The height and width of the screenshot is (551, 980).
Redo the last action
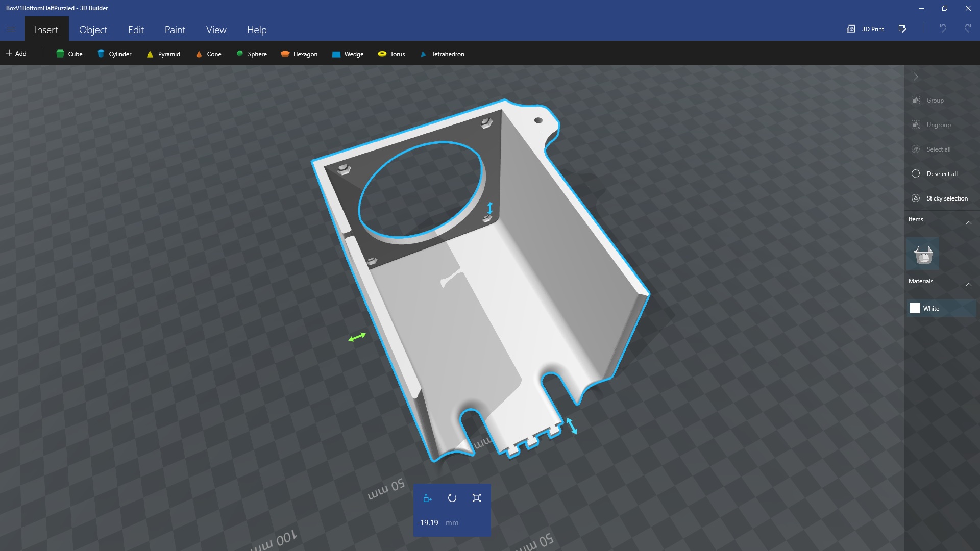967,29
